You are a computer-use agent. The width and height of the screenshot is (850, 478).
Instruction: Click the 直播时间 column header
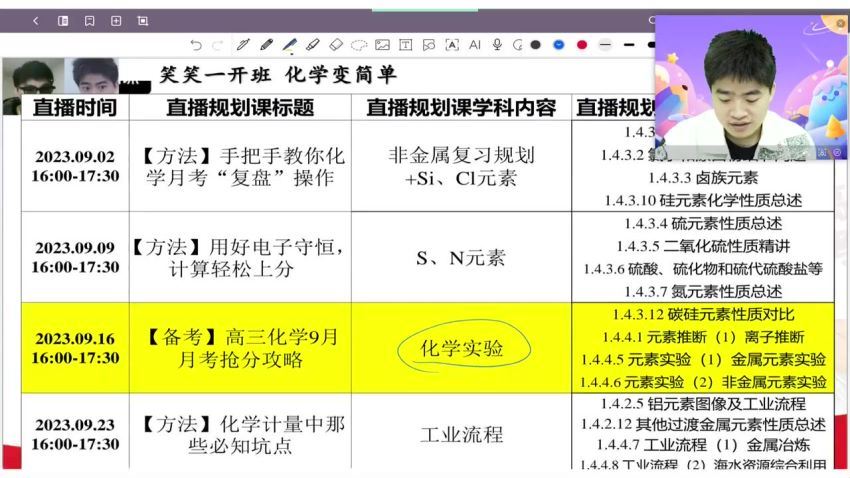tap(75, 107)
